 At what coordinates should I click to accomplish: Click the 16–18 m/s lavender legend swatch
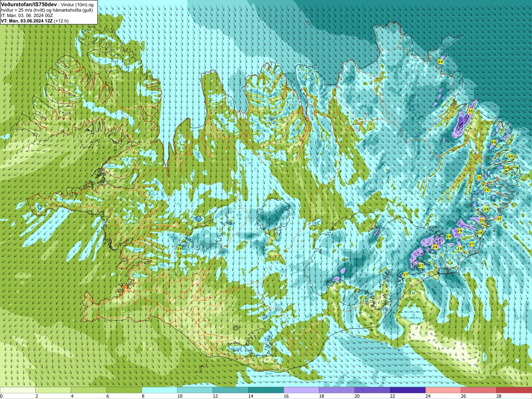point(301,390)
